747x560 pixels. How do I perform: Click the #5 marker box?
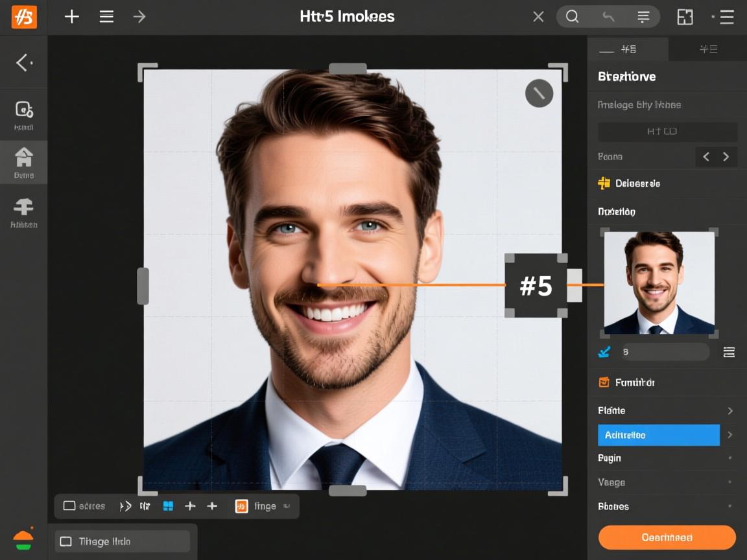[x=536, y=285]
